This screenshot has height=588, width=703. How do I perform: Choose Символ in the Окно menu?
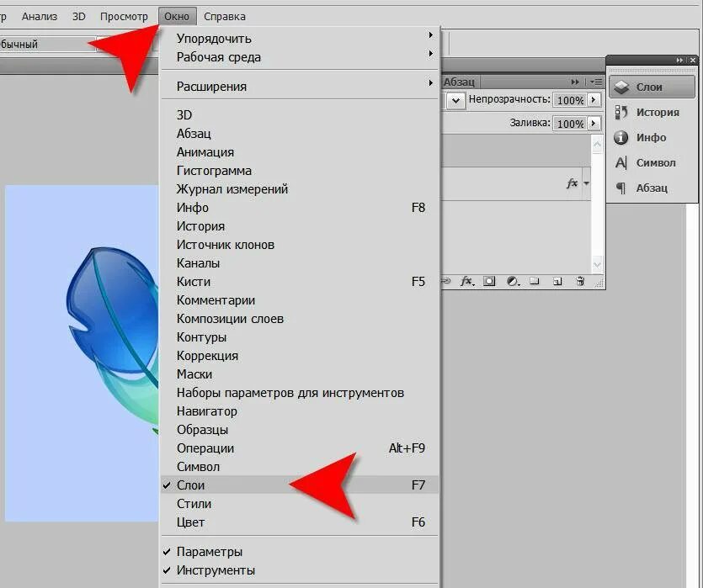[x=300, y=467]
